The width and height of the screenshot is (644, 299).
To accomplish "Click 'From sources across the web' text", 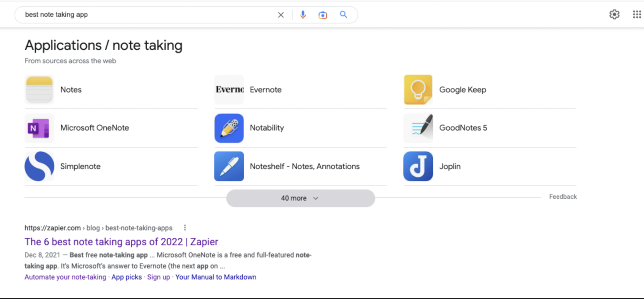I will [x=70, y=61].
